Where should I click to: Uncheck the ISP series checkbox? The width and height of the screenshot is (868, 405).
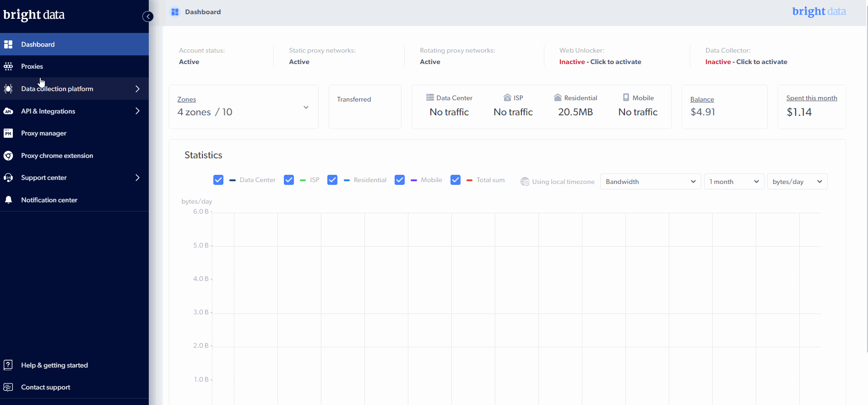(x=289, y=180)
